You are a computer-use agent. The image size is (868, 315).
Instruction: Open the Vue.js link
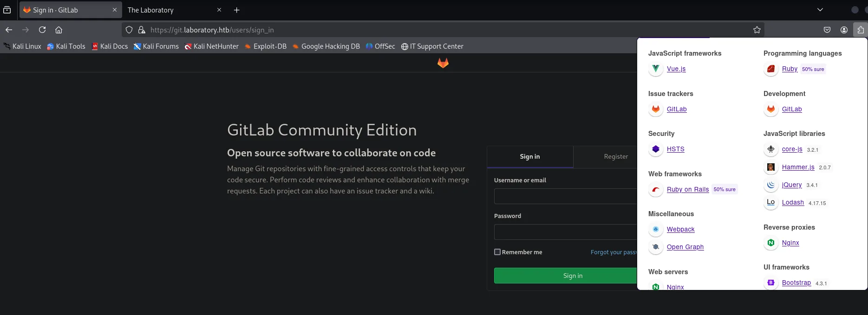676,69
